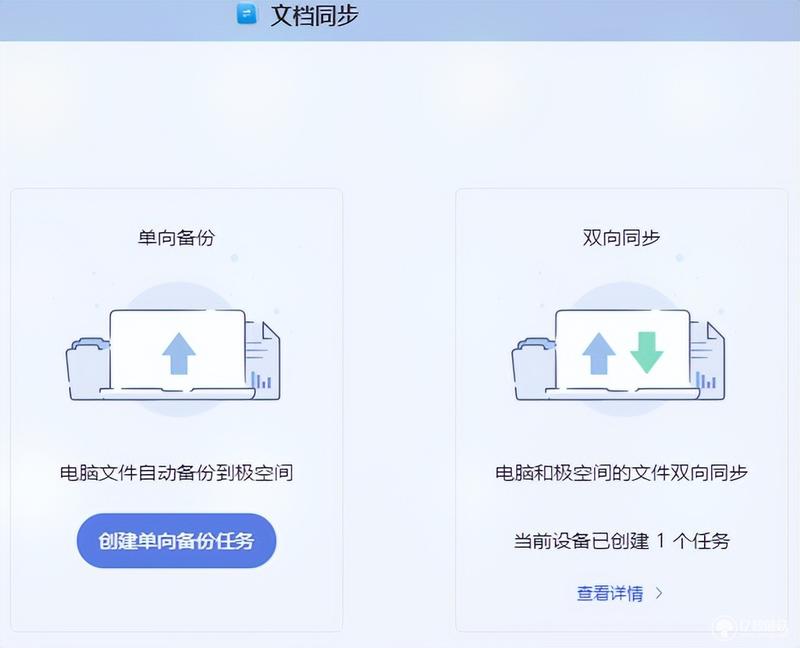800x648 pixels.
Task: Click the folder icon in 双向同步 illustration
Action: tap(534, 368)
